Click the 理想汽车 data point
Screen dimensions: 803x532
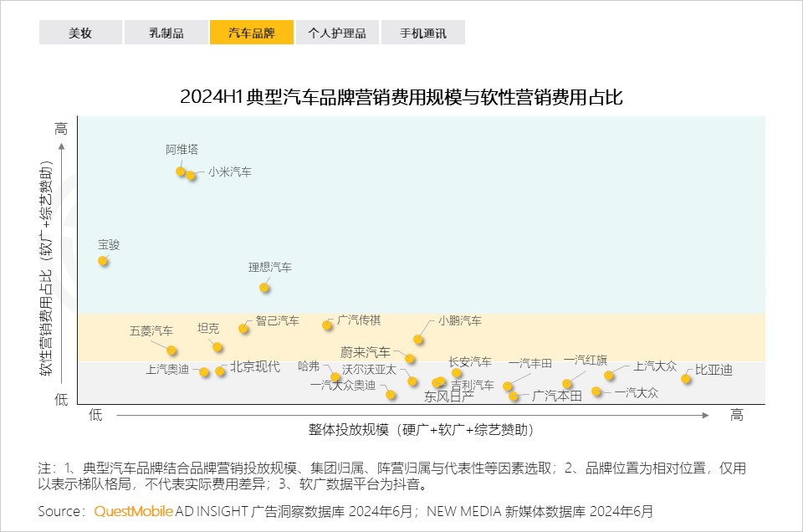point(264,287)
